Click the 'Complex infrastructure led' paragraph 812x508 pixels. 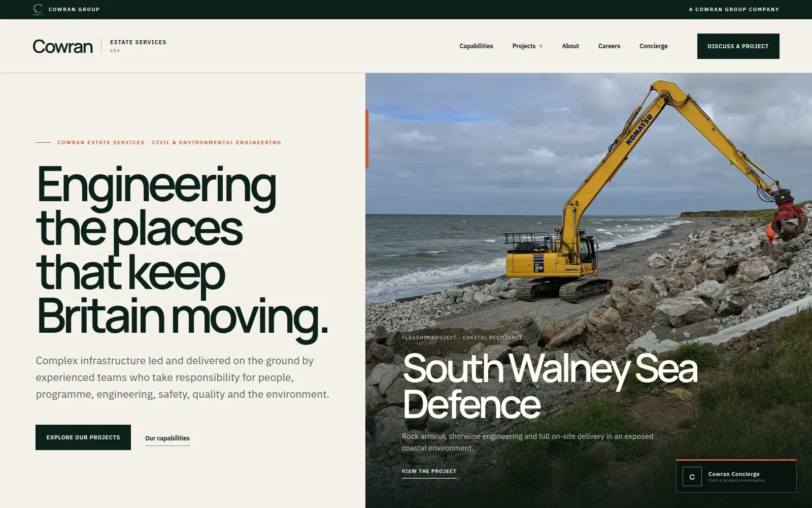[x=183, y=377]
